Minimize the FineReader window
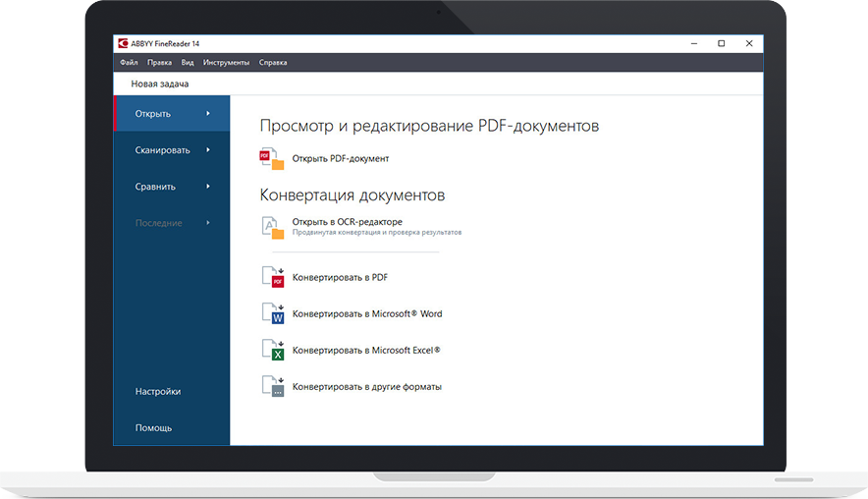This screenshot has width=868, height=499. coord(694,43)
